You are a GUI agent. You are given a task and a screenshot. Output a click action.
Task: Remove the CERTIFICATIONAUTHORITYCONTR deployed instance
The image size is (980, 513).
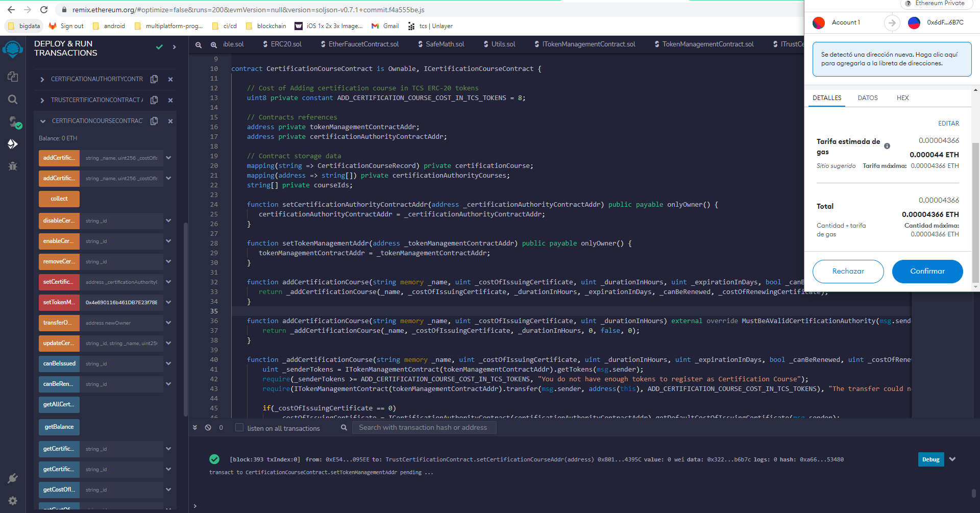pyautogui.click(x=170, y=79)
